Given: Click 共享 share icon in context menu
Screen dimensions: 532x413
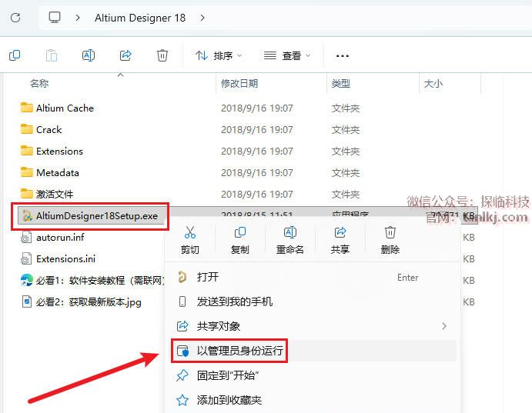Looking at the screenshot, I should pos(340,241).
